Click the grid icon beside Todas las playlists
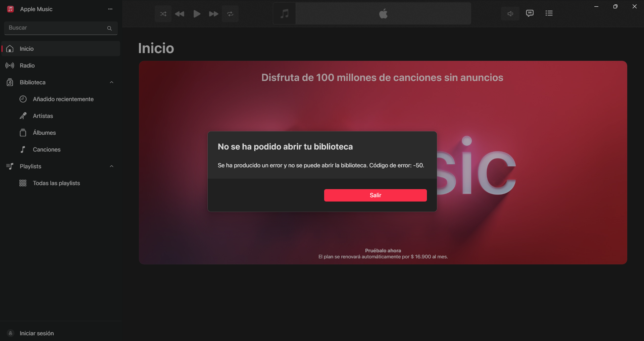The width and height of the screenshot is (644, 341). (23, 183)
